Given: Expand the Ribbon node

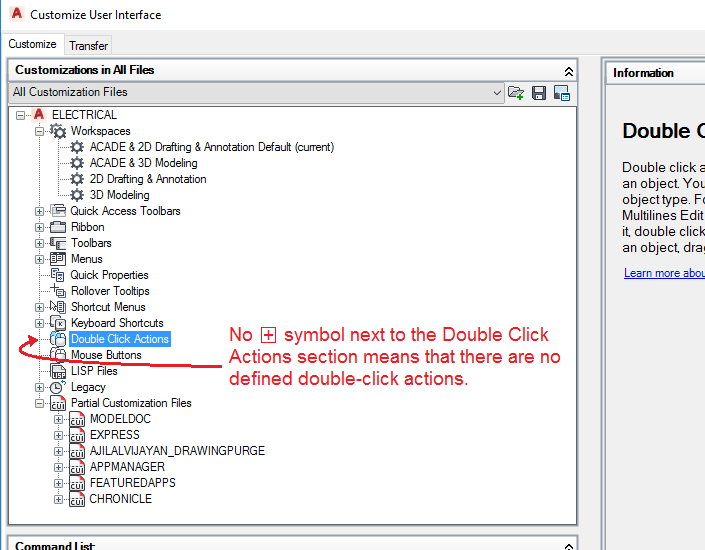Looking at the screenshot, I should click(x=40, y=227).
